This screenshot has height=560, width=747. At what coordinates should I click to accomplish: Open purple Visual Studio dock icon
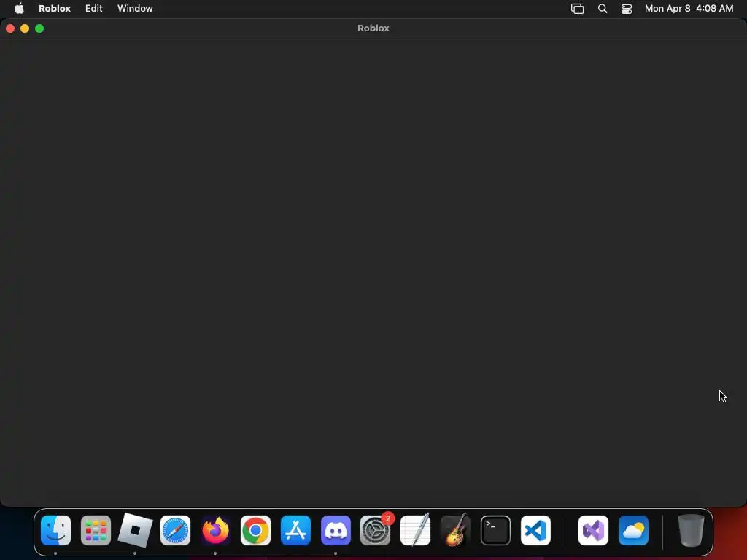coord(593,530)
